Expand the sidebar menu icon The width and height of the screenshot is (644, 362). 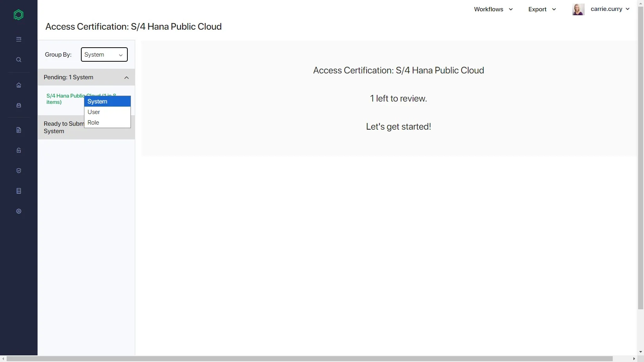pyautogui.click(x=18, y=39)
